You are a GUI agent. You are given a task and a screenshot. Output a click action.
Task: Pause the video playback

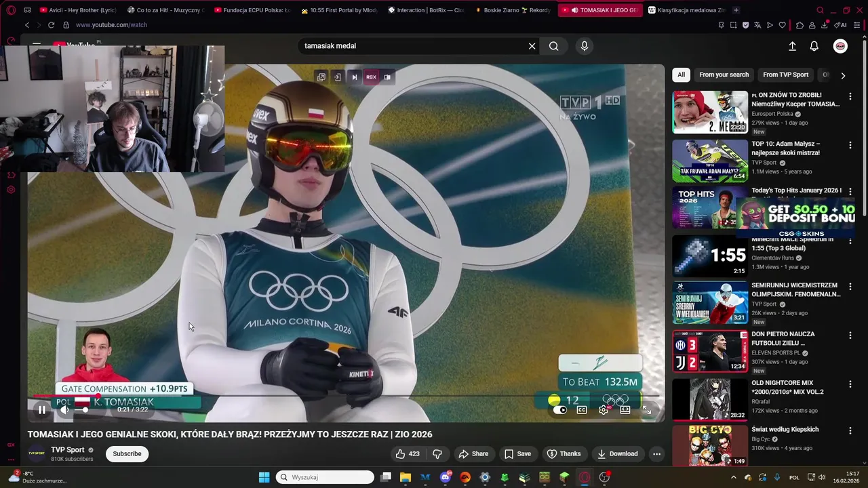tap(42, 409)
